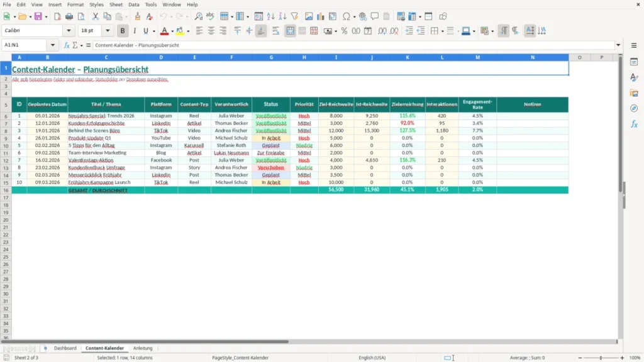Click English (USA) language in status bar
Viewport: 644px width, 362px height.
click(x=372, y=358)
